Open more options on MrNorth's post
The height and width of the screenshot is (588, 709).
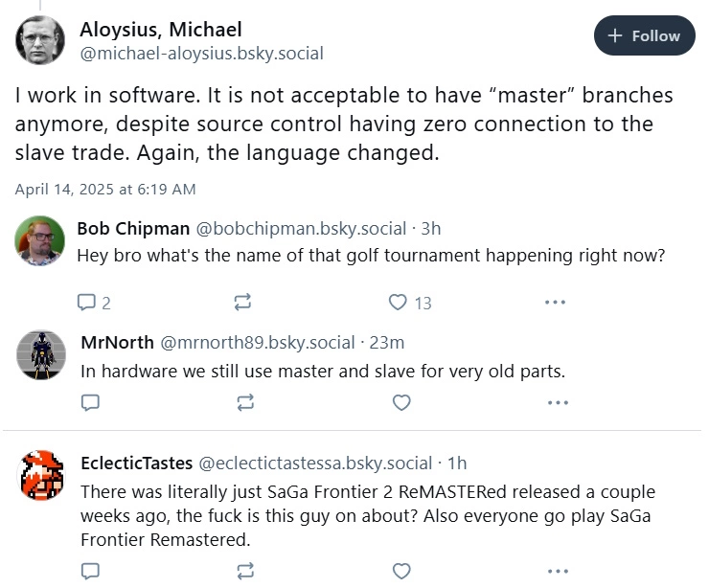coord(558,402)
